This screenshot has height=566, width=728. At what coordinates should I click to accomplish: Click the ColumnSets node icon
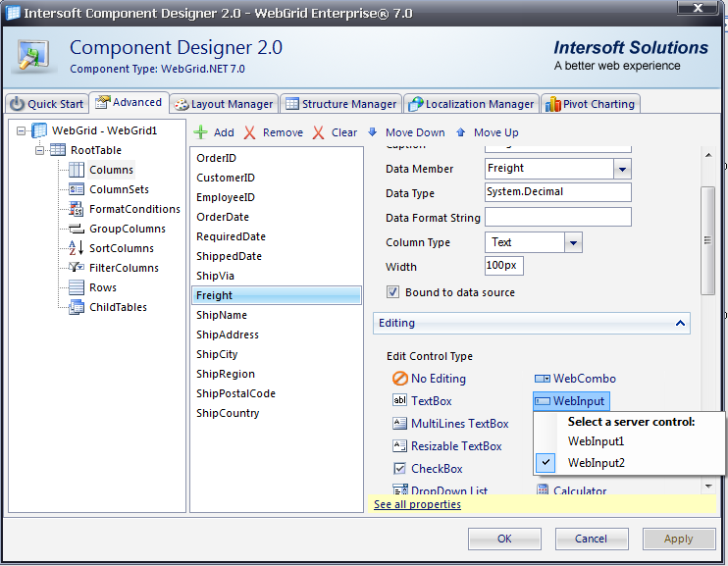77,189
